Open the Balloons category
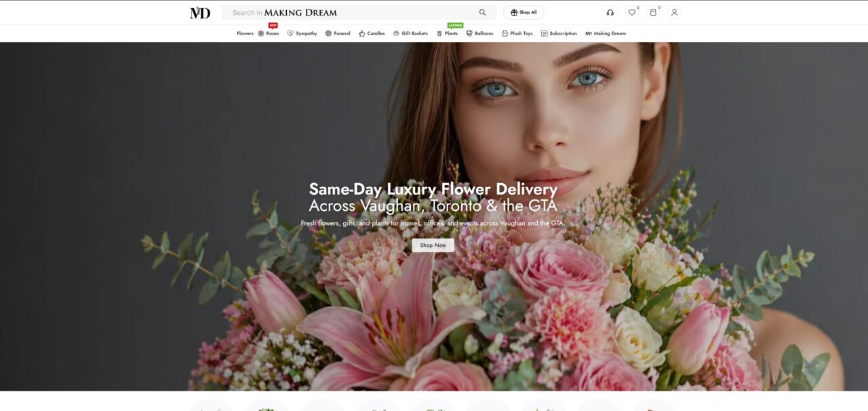The image size is (868, 411). [x=479, y=33]
